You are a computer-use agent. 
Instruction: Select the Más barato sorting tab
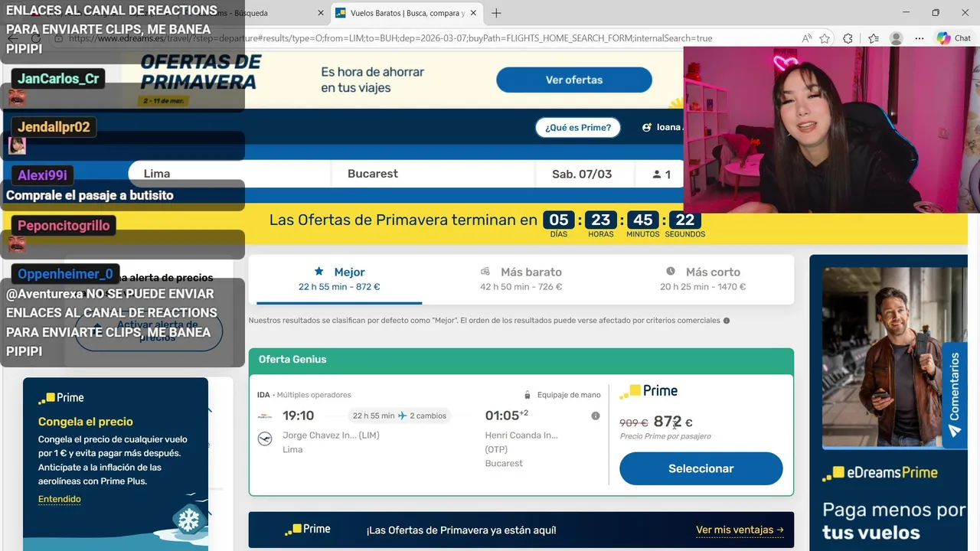point(521,279)
